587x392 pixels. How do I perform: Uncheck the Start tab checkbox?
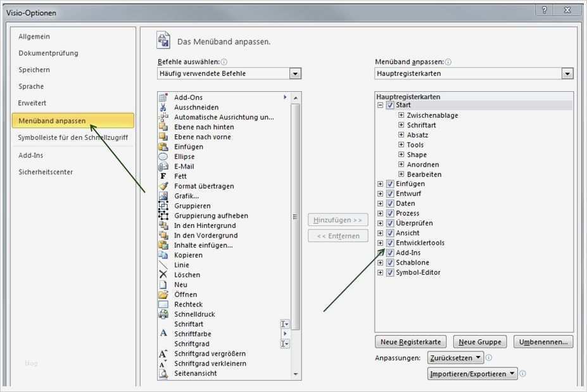(390, 105)
